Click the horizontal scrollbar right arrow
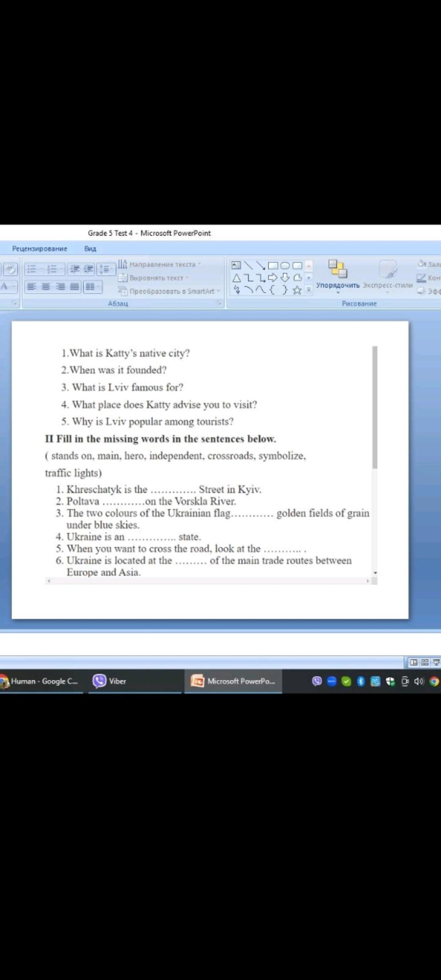Screen dimensions: 441x980 (x=367, y=581)
